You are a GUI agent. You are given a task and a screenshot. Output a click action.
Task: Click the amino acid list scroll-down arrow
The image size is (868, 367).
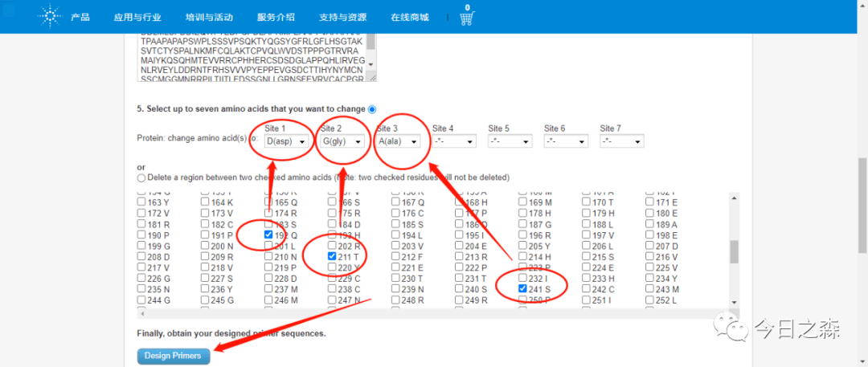734,303
